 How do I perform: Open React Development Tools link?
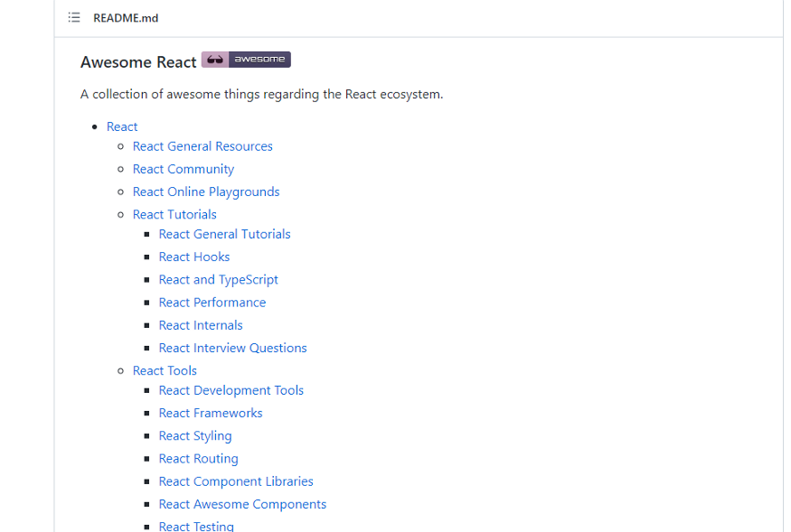click(x=231, y=390)
